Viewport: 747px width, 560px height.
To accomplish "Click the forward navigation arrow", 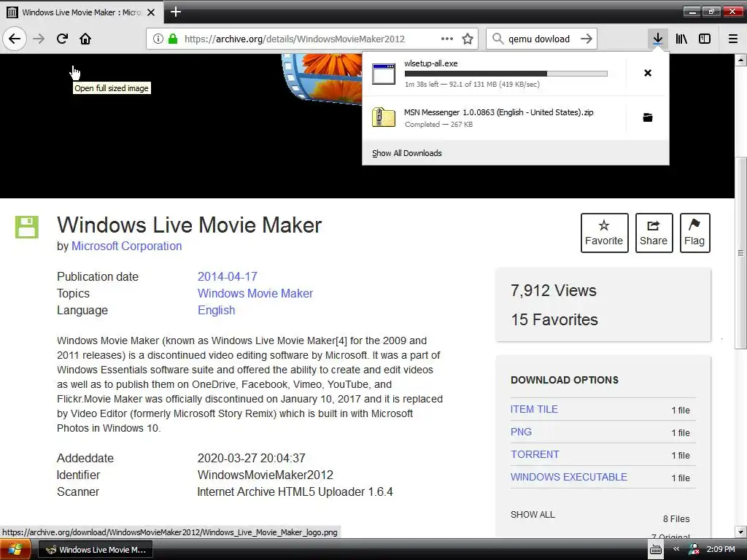I will pos(39,39).
